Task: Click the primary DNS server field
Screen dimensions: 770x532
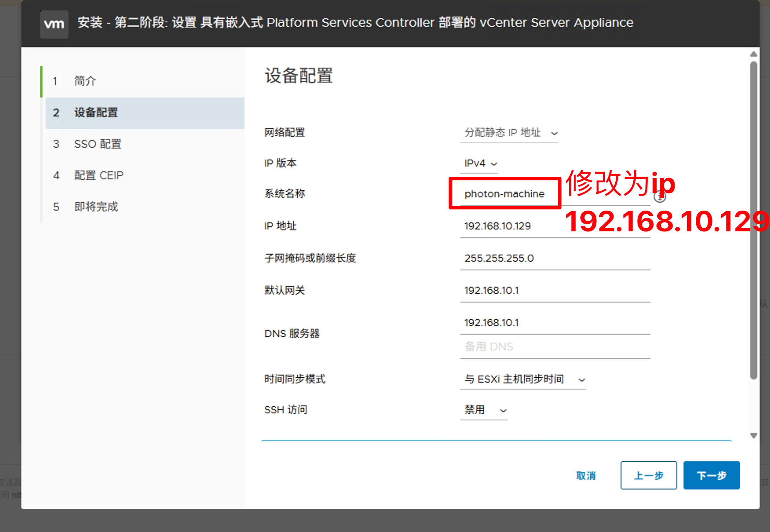Action: coord(555,323)
